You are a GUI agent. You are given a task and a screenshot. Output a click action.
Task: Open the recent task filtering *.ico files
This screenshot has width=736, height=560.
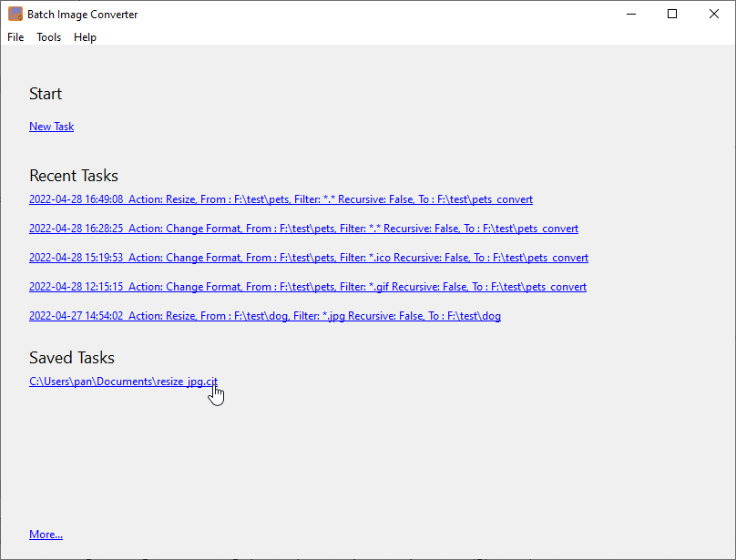click(308, 257)
